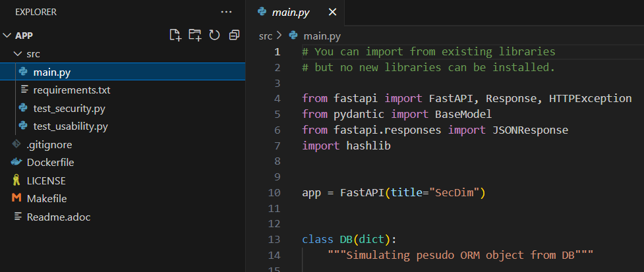Viewport: 644px width, 272px height.
Task: Switch to the main.py editor tab
Action: click(x=295, y=13)
